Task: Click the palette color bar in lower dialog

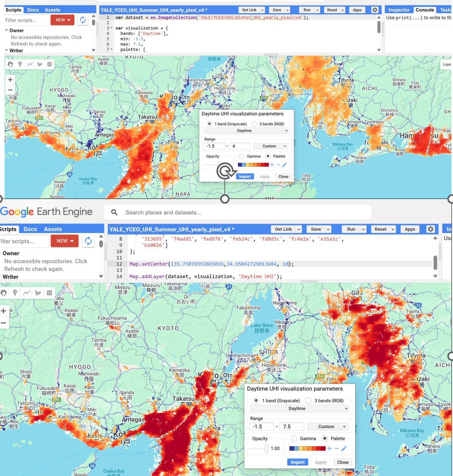Action: pos(308,448)
